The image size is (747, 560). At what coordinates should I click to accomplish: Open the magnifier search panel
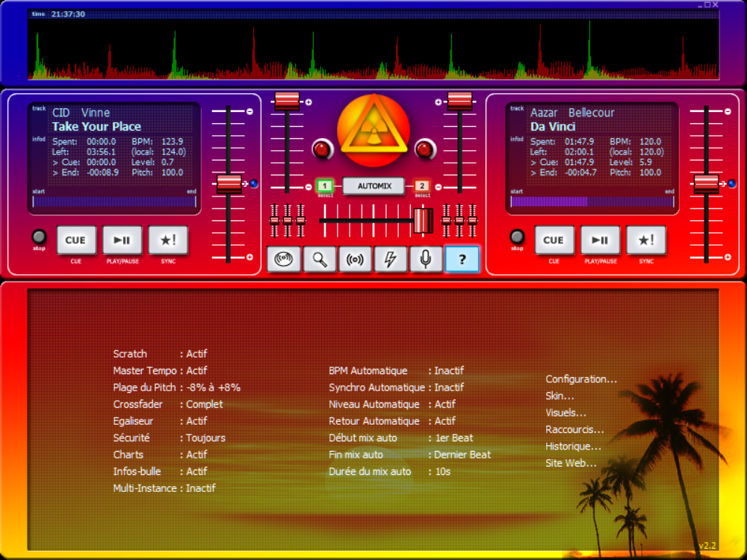319,259
